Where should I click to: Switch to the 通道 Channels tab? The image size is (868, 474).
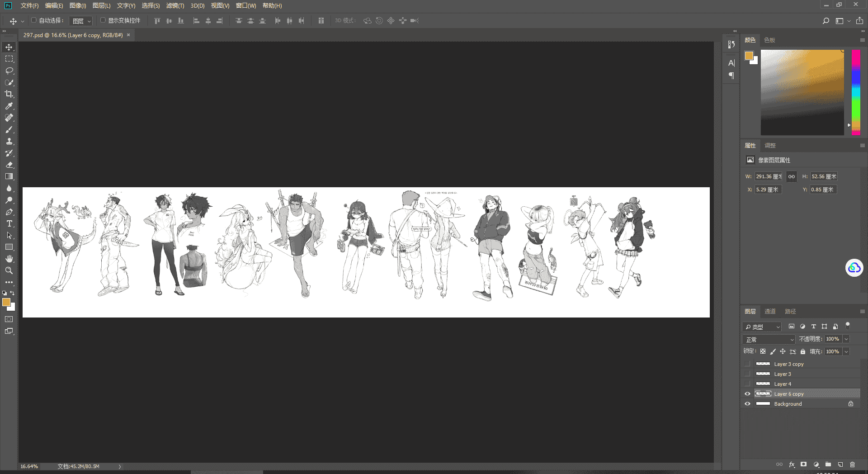point(770,312)
